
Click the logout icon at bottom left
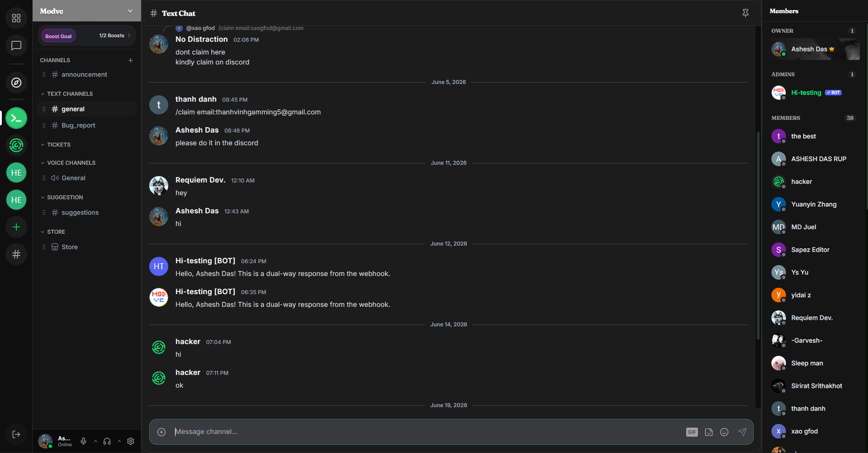point(16,434)
